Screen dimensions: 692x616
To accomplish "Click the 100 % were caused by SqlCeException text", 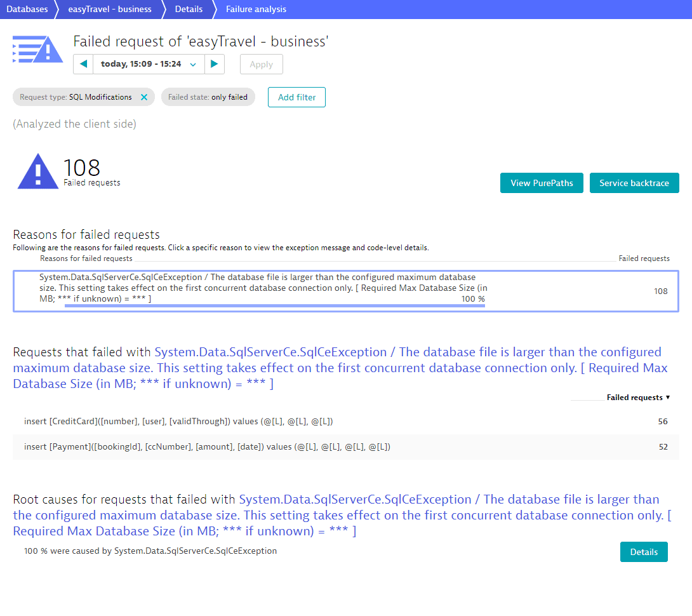I will [x=150, y=551].
